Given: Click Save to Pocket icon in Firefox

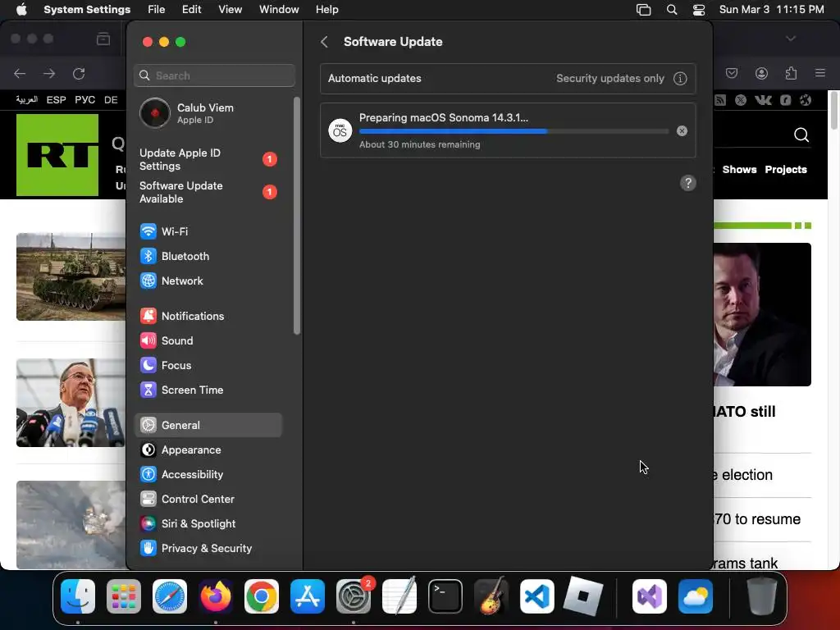Looking at the screenshot, I should [x=732, y=73].
